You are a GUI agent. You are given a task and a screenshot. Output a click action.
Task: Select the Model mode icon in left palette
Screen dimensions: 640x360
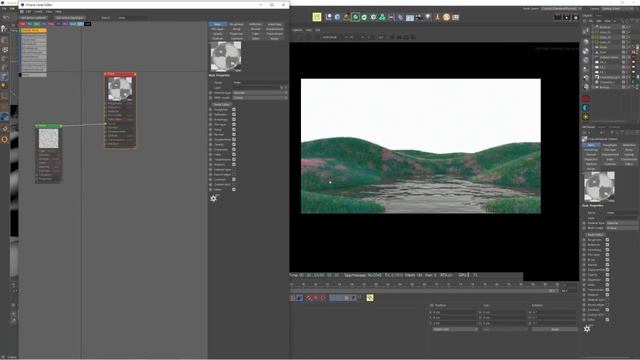(4, 40)
